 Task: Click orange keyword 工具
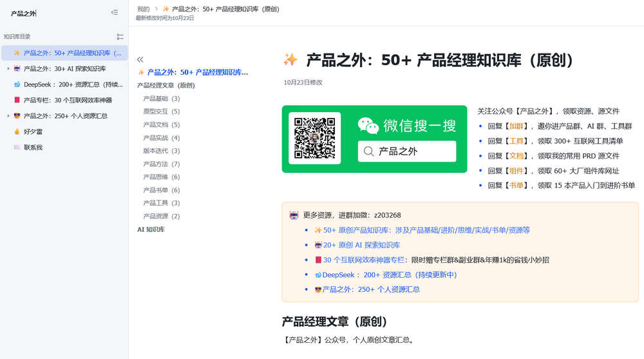pos(516,141)
